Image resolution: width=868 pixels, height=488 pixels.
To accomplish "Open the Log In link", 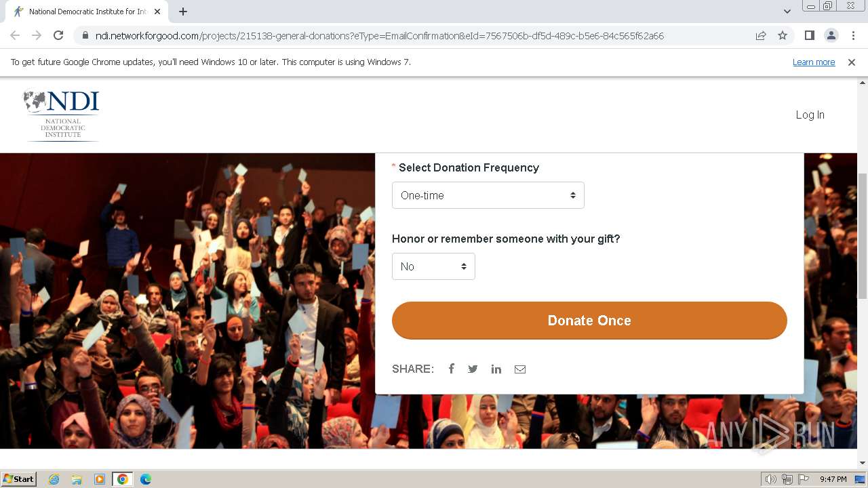I will pyautogui.click(x=810, y=115).
